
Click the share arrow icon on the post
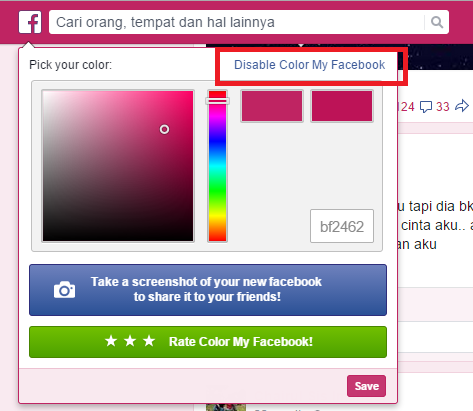pos(462,106)
